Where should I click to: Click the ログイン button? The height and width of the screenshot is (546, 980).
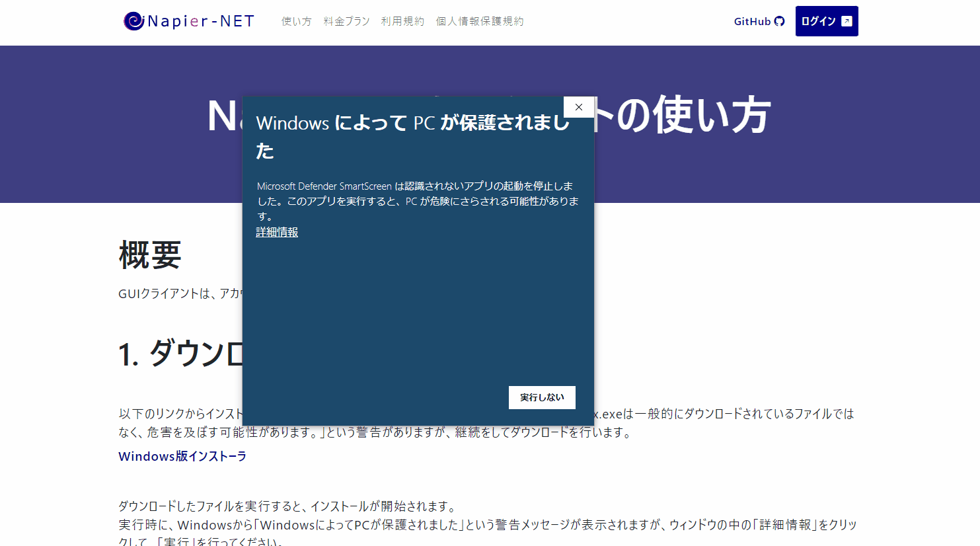click(827, 21)
